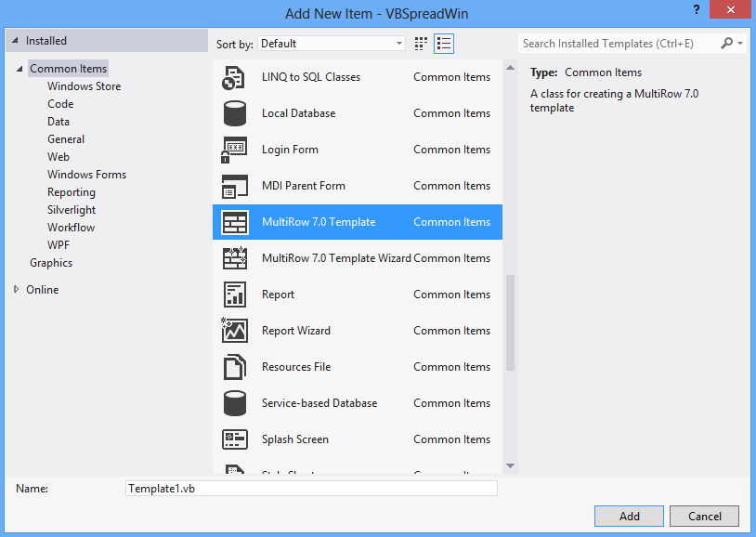The image size is (756, 537).
Task: Select the General category
Action: 66,139
